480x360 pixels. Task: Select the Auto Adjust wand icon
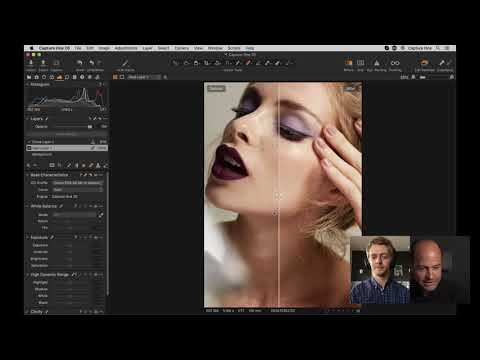[125, 63]
